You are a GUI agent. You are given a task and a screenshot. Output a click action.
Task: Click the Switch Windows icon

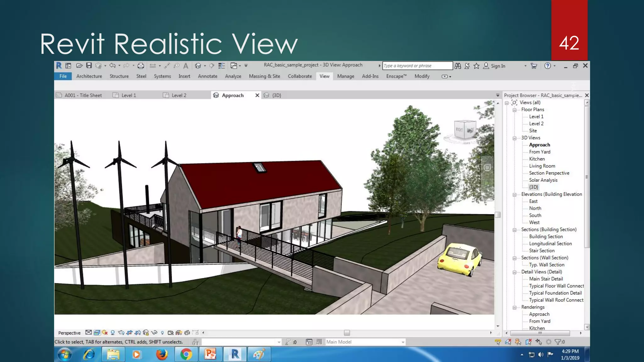[234, 66]
